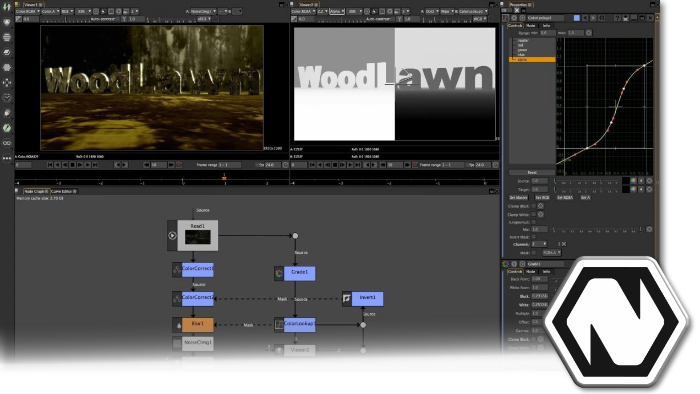
Task: Click the Blur1 node icon
Action: 178,325
